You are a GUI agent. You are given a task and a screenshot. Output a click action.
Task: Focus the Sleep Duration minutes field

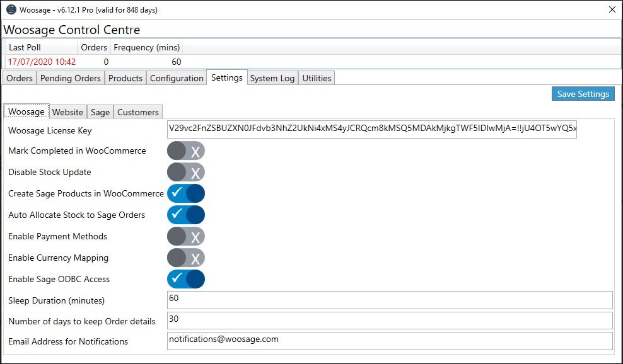click(390, 300)
